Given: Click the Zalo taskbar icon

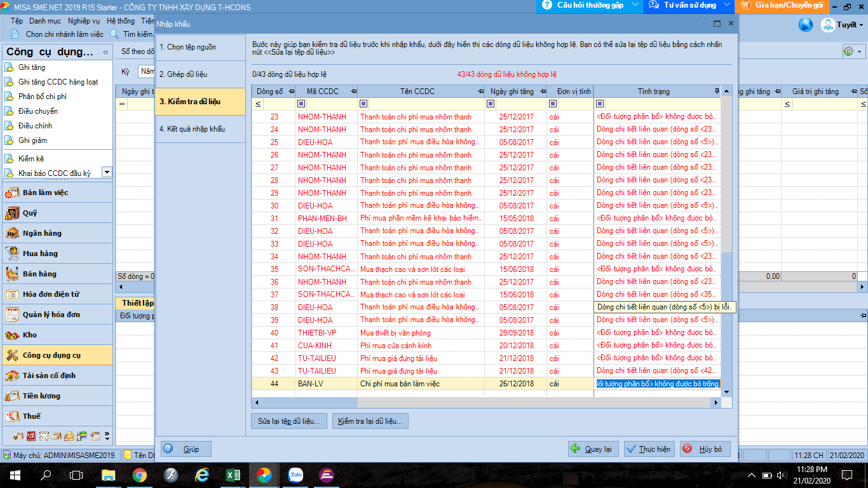Looking at the screenshot, I should (295, 475).
